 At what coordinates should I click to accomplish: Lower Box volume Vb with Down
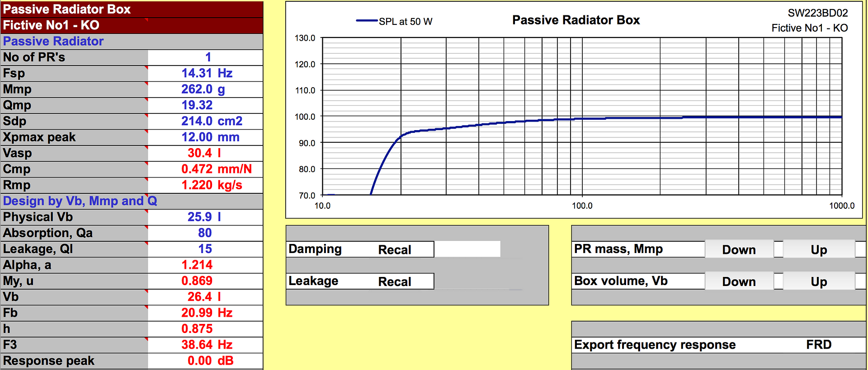tap(739, 281)
